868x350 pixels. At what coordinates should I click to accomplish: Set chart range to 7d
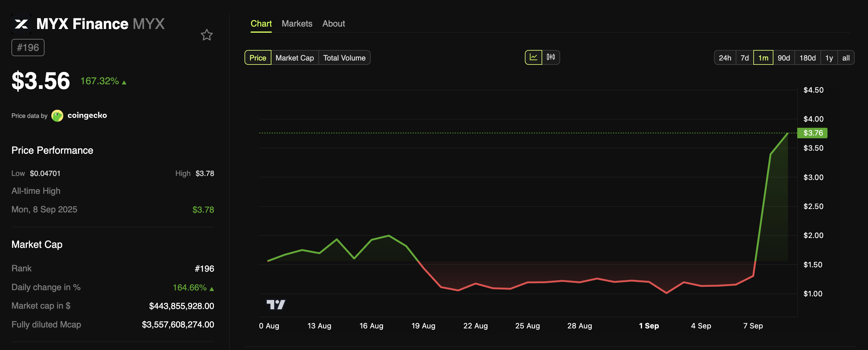coord(745,58)
